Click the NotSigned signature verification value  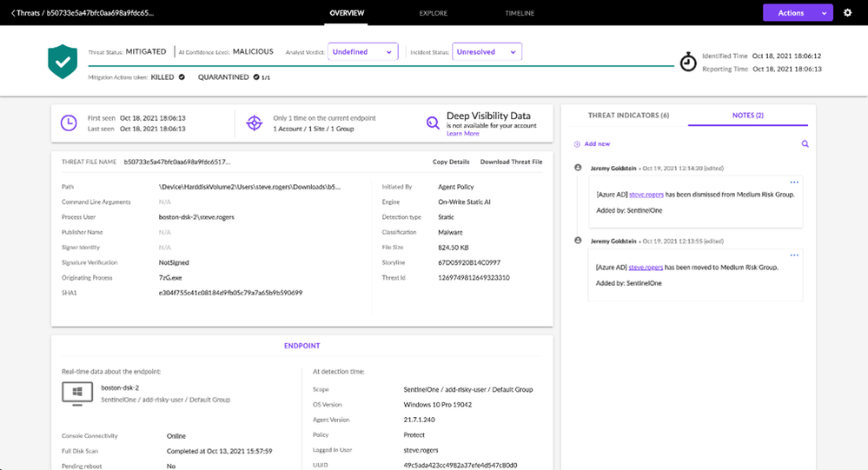click(x=174, y=262)
